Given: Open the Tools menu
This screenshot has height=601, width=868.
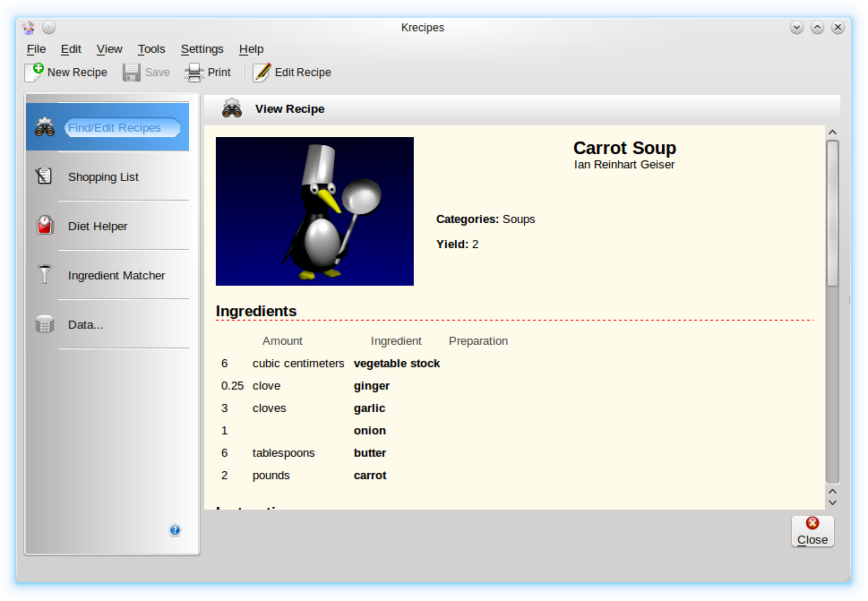Looking at the screenshot, I should pyautogui.click(x=151, y=49).
